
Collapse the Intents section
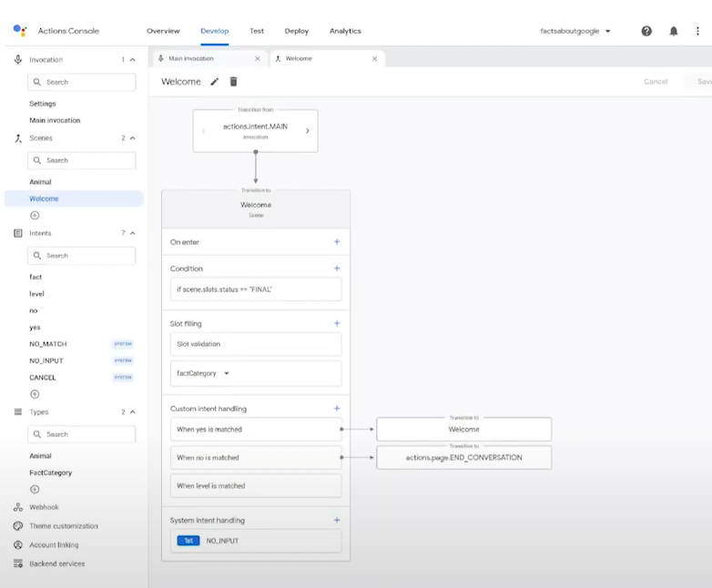pyautogui.click(x=133, y=233)
